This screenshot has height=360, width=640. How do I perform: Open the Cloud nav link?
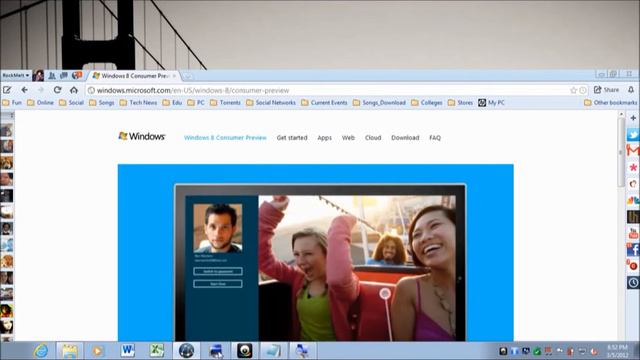[x=373, y=138]
